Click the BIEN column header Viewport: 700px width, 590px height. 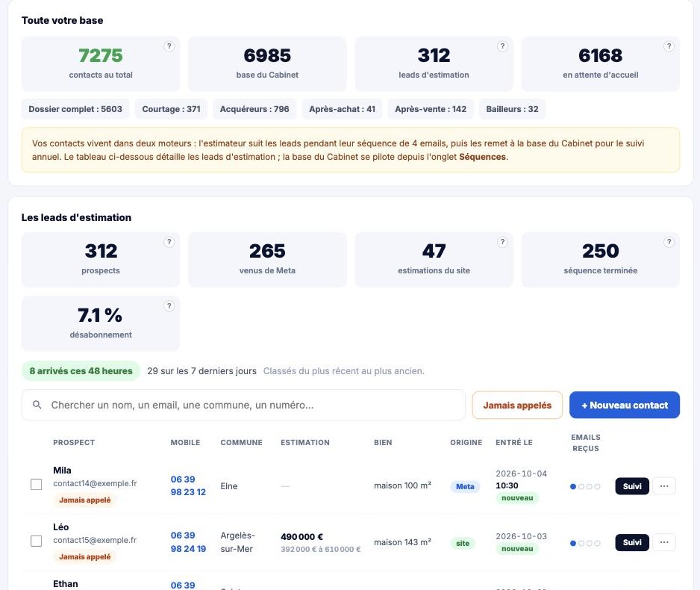point(383,443)
